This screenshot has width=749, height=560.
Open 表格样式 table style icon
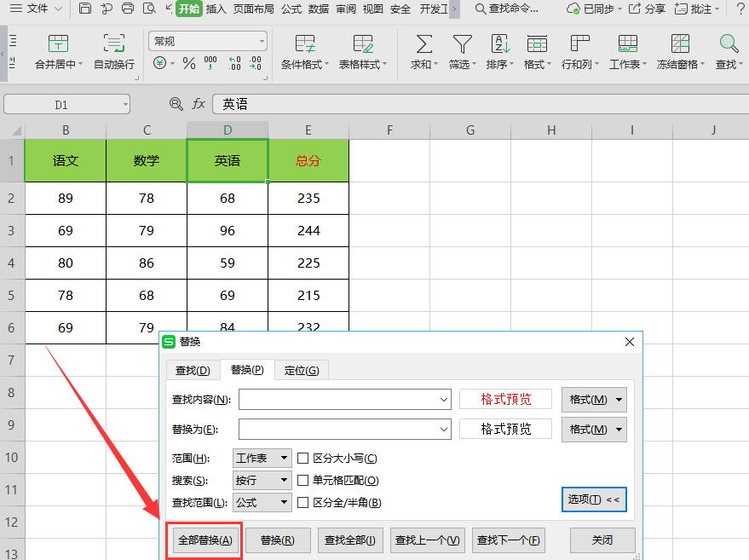(363, 44)
